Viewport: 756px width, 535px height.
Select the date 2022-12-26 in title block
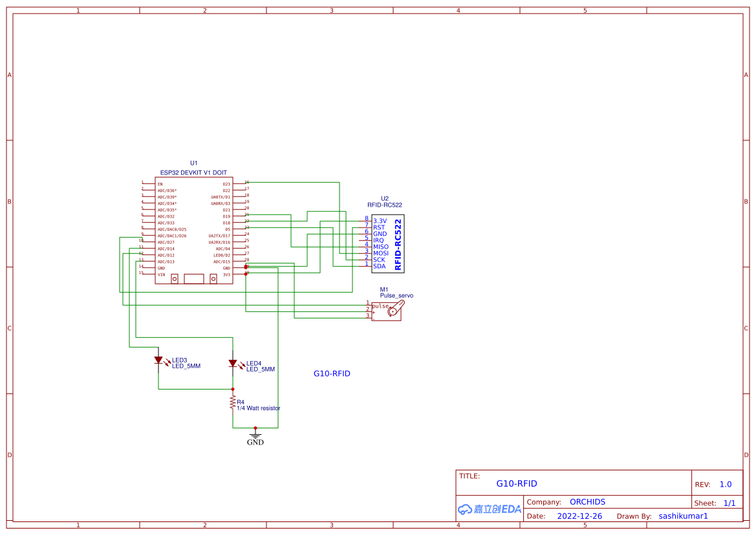point(580,516)
